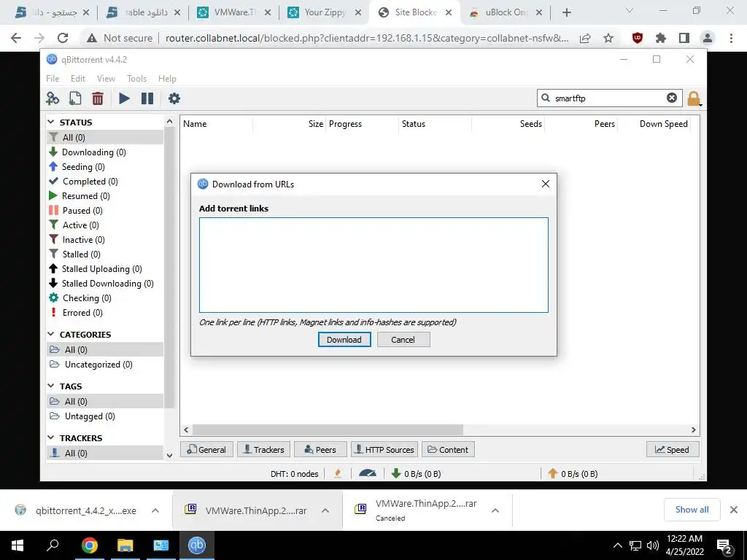Click the orange lock UI icon
The height and width of the screenshot is (560, 747).
(x=694, y=98)
